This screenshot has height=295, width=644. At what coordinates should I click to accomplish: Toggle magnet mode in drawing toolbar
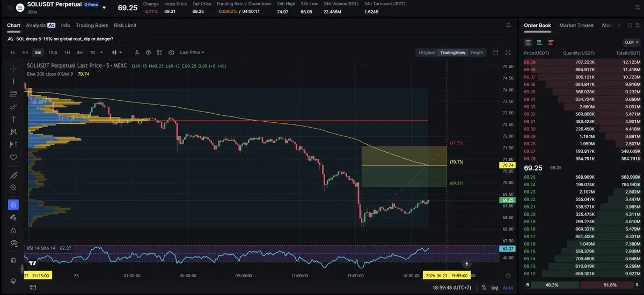pos(13,205)
